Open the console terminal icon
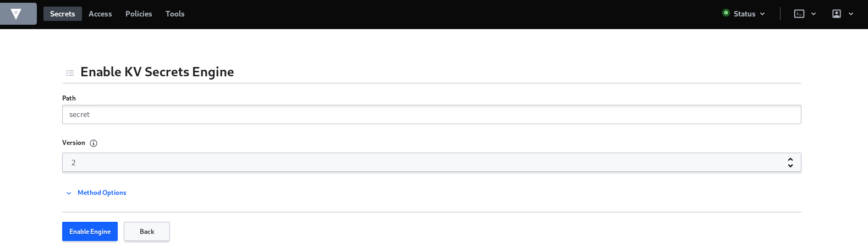Screen dimensions: 868x252 (799, 14)
